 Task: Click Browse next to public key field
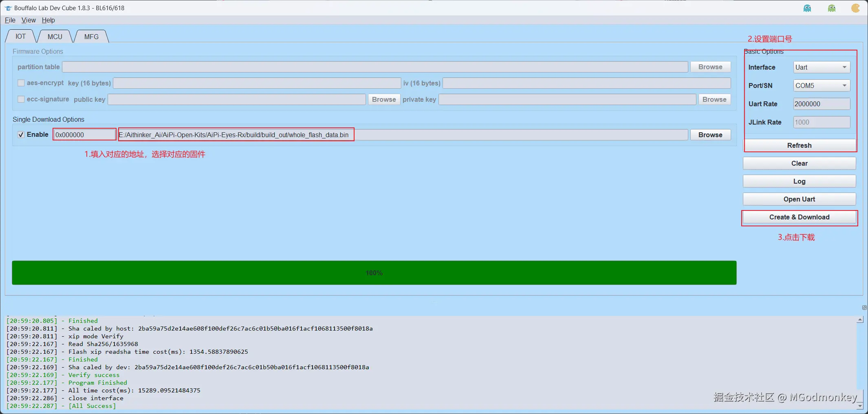click(x=384, y=99)
